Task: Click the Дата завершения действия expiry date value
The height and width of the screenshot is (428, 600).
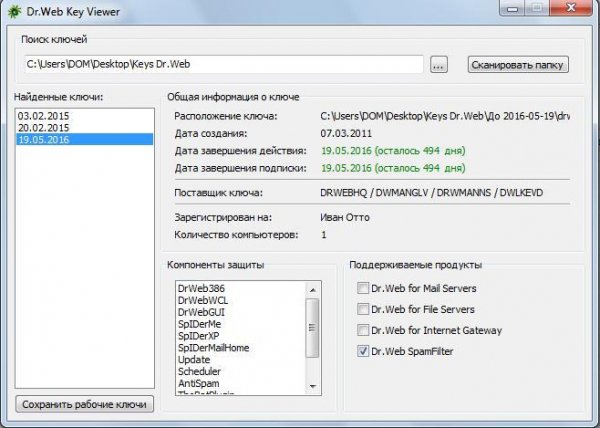Action: click(393, 151)
